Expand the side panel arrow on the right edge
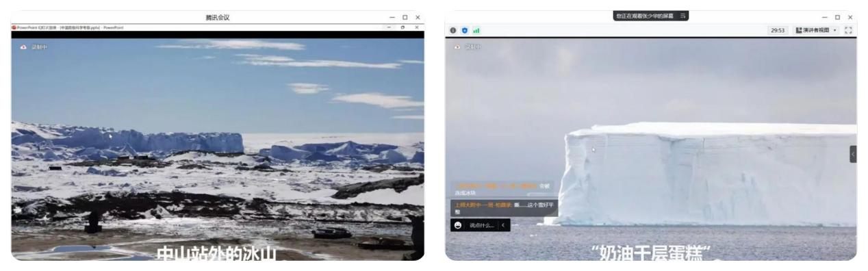The height and width of the screenshot is (271, 868). coord(853,154)
